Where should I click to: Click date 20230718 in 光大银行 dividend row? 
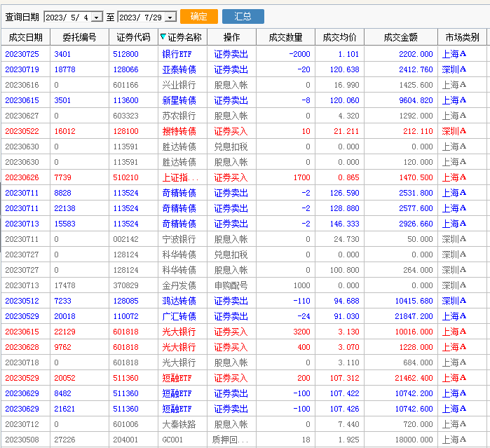point(22,362)
